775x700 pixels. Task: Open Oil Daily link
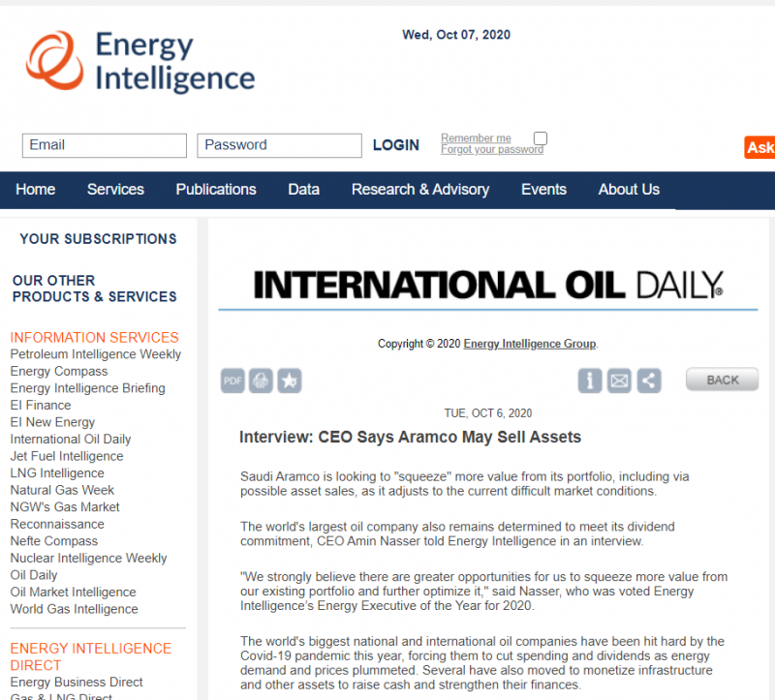(x=34, y=575)
